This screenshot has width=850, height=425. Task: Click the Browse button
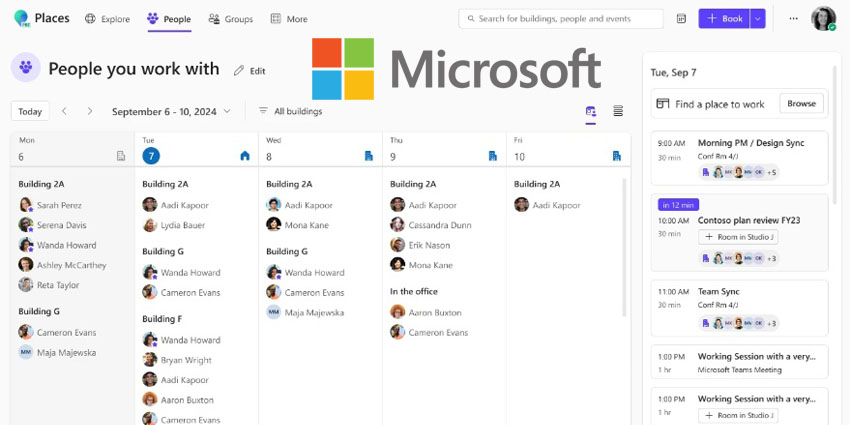point(801,104)
